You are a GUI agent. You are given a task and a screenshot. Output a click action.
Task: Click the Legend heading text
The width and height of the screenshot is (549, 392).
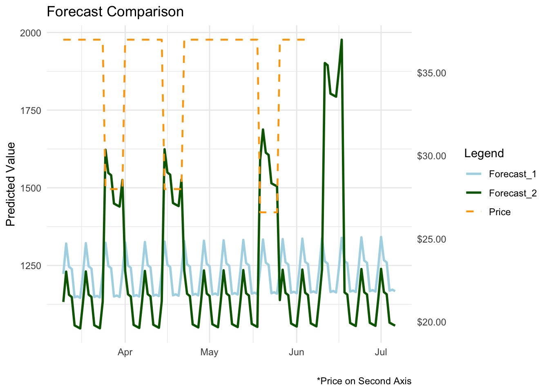[x=484, y=154]
